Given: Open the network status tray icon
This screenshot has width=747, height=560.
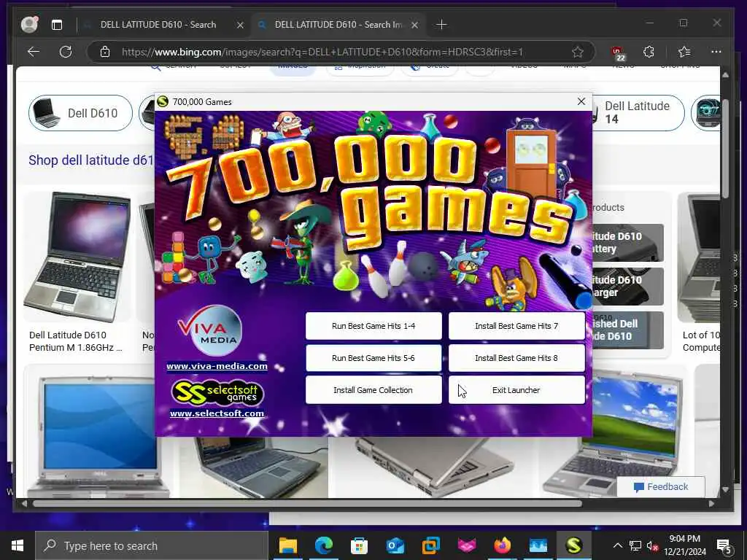Looking at the screenshot, I should pos(635,545).
